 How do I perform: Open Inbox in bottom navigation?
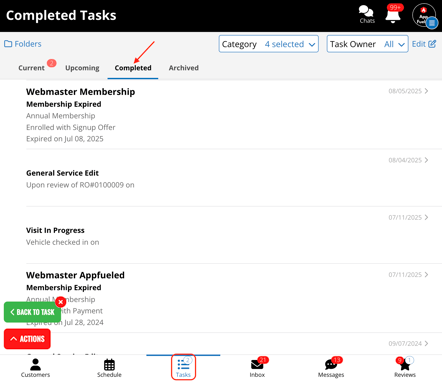257,368
